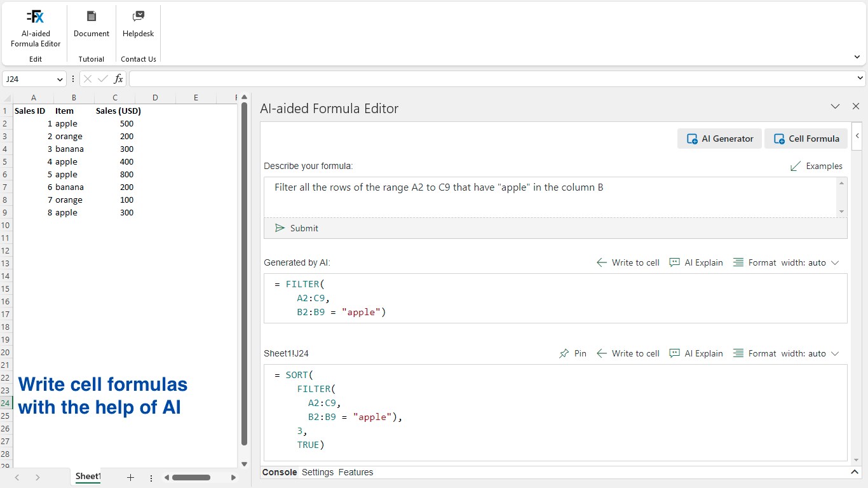Open the Name Box dropdown
This screenshot has height=488, width=868.
tap(60, 79)
